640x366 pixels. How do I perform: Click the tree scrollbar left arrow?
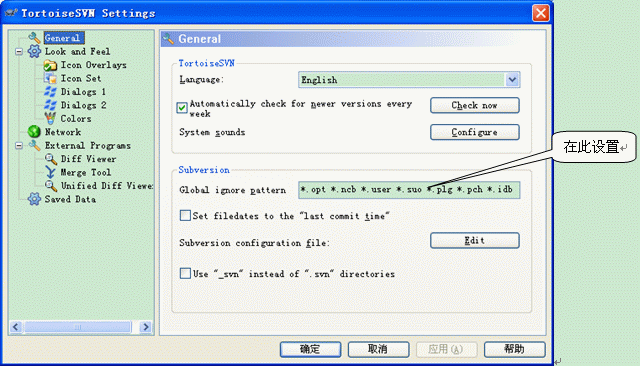point(16,327)
